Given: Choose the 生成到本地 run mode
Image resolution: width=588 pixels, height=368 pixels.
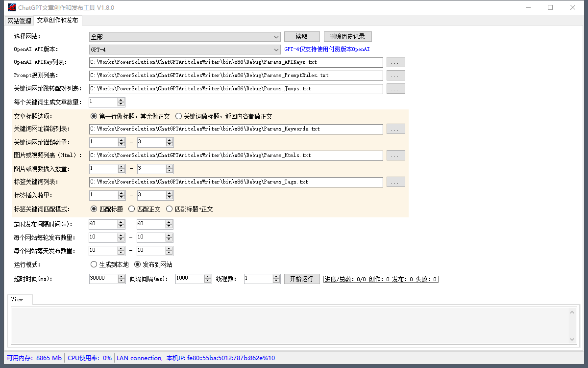Looking at the screenshot, I should pyautogui.click(x=110, y=264).
